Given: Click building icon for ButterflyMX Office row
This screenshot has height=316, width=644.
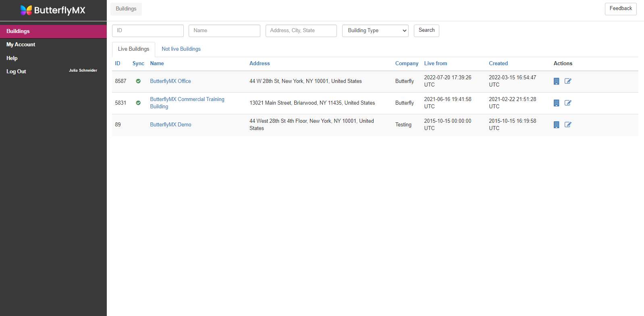Looking at the screenshot, I should pyautogui.click(x=556, y=81).
